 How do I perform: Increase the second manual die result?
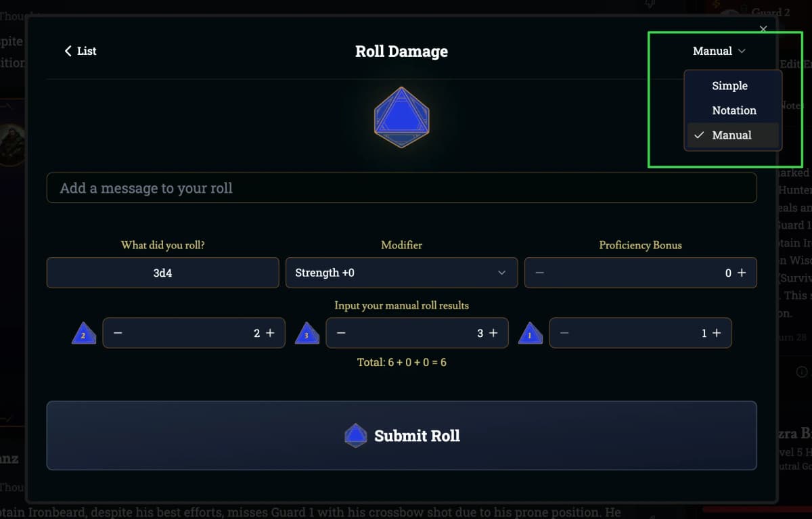pyautogui.click(x=493, y=333)
